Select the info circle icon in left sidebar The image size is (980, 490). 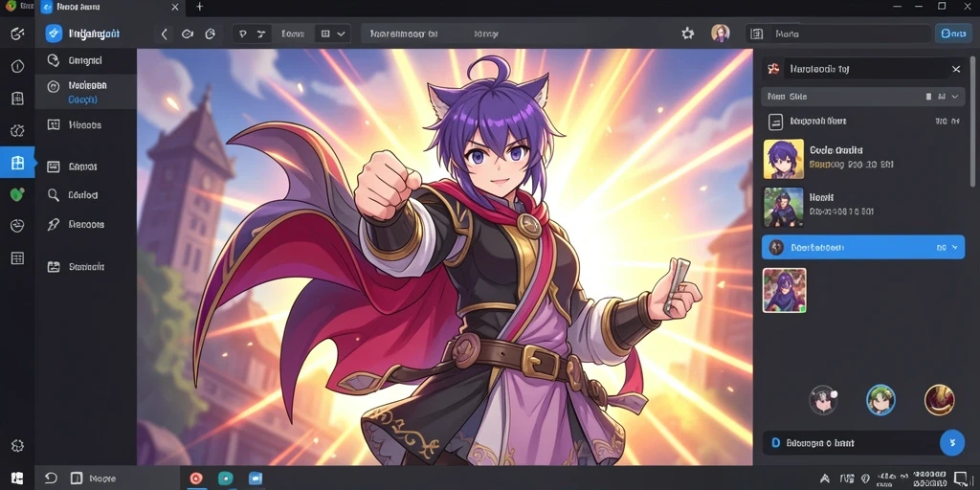click(17, 66)
